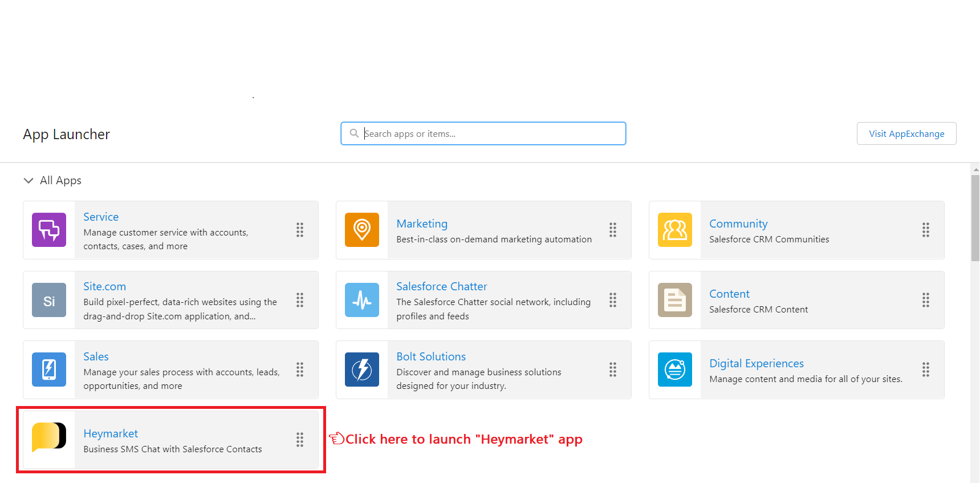
Task: Launch the yellow Heymarket chat bubble icon
Action: pyautogui.click(x=49, y=437)
